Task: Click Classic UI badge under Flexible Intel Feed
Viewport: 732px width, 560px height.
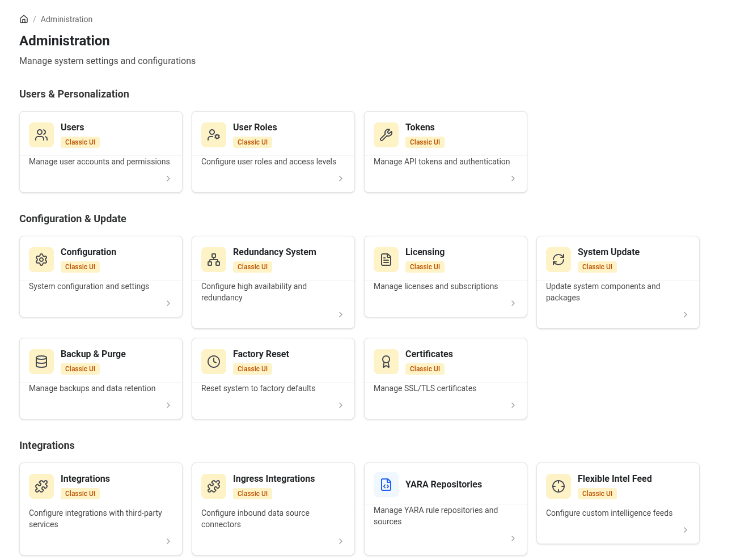Action: tap(597, 494)
